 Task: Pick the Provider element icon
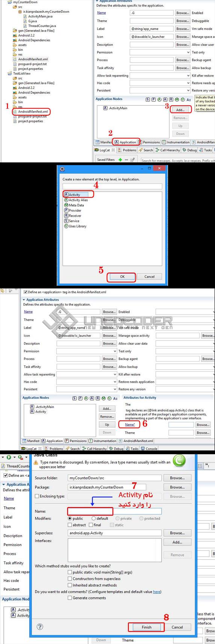click(x=66, y=210)
